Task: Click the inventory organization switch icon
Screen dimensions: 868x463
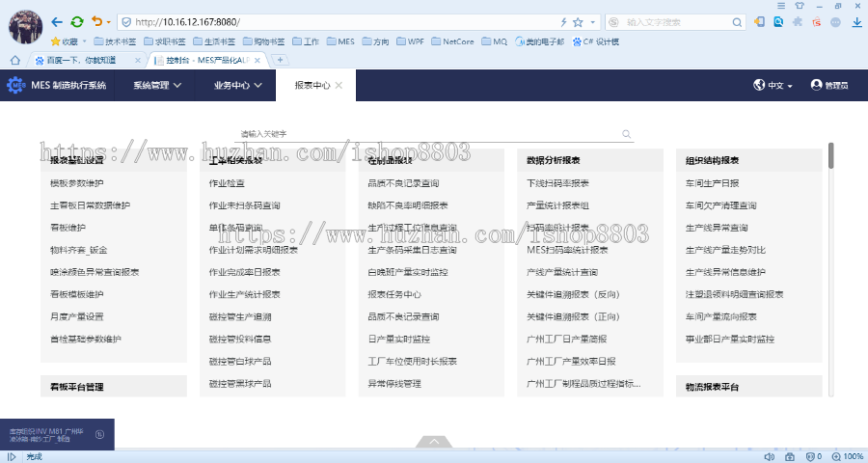Action: tap(99, 435)
